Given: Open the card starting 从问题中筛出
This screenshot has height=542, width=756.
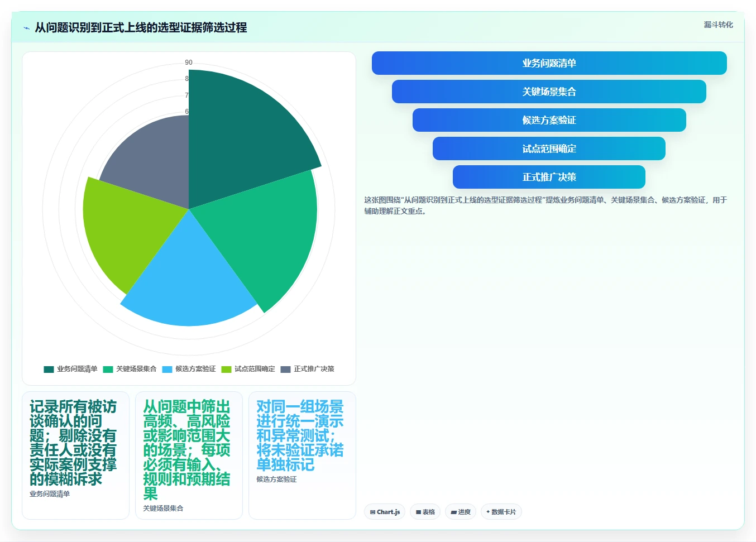Looking at the screenshot, I should click(x=189, y=455).
